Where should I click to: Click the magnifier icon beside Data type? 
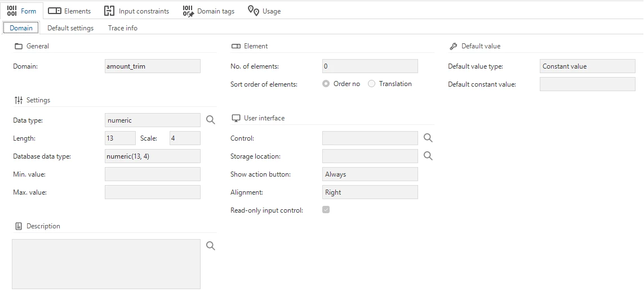tap(211, 120)
